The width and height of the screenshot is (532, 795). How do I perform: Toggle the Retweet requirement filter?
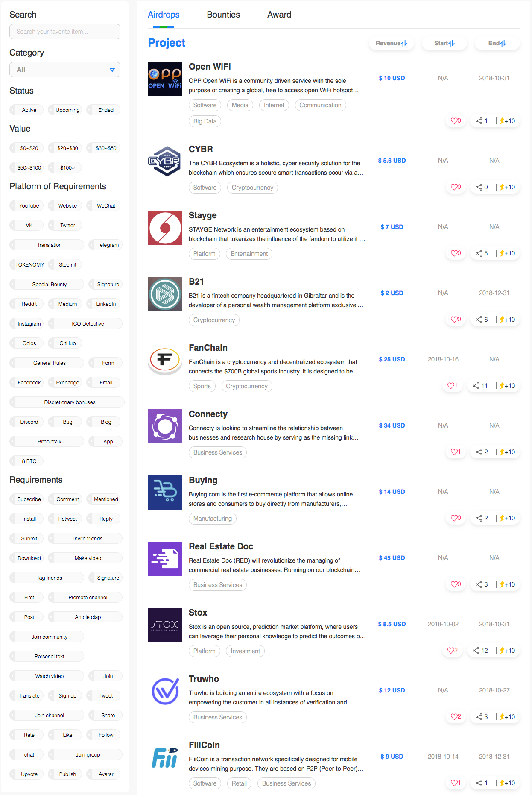coord(65,519)
